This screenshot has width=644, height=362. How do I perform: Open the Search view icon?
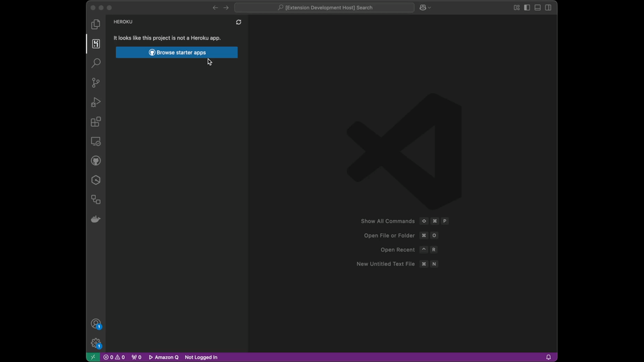(x=96, y=63)
